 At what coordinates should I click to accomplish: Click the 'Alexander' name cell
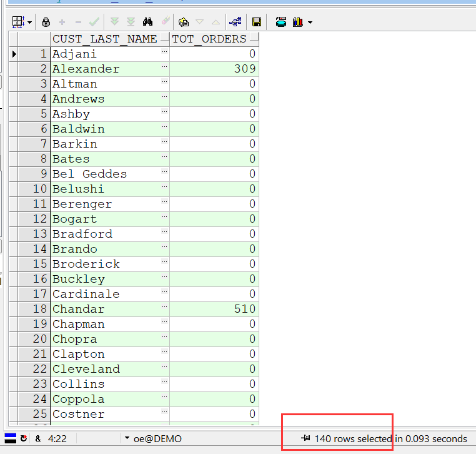110,69
